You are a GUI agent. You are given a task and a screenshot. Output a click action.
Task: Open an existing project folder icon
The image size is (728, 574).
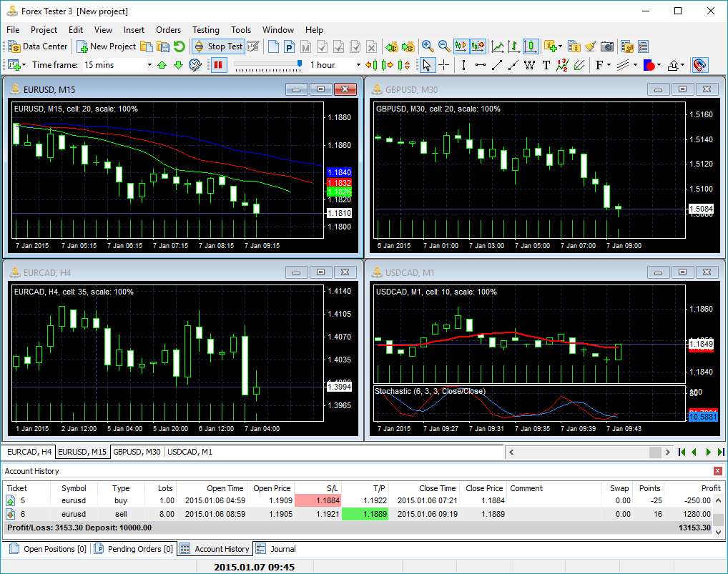click(x=147, y=46)
